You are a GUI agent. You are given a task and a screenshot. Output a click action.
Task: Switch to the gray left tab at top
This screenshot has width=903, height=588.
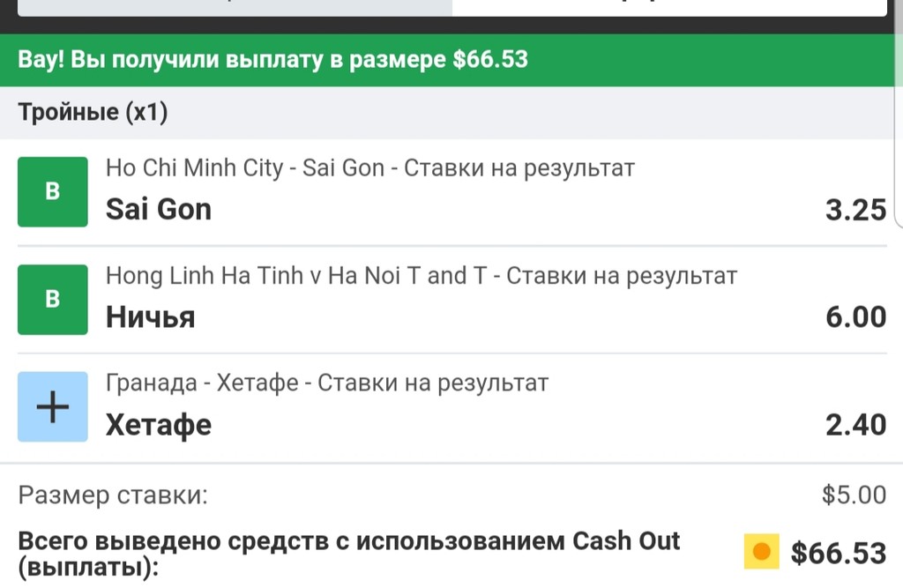click(235, 8)
